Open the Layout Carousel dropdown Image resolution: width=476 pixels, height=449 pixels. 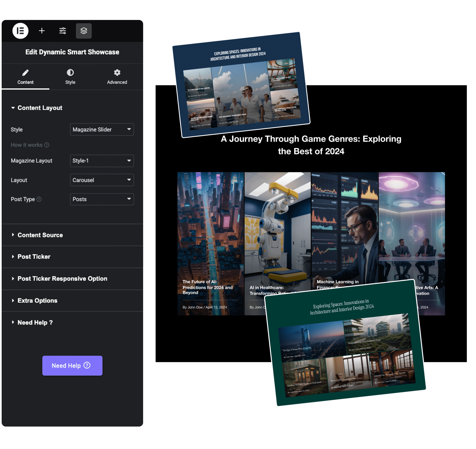pyautogui.click(x=102, y=180)
